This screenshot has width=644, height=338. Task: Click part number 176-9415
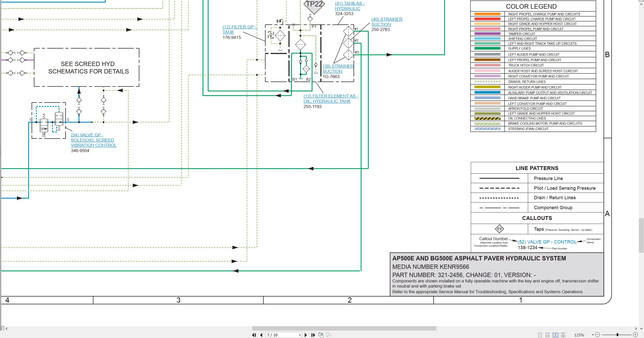click(232, 37)
